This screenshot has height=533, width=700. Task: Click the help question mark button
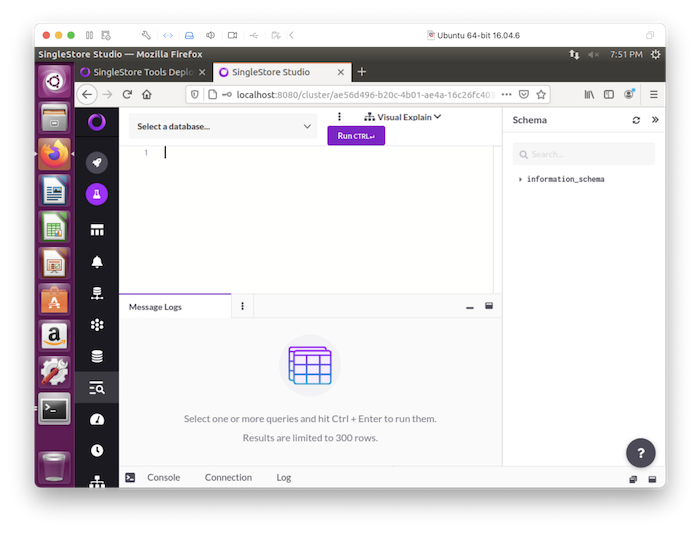[641, 453]
